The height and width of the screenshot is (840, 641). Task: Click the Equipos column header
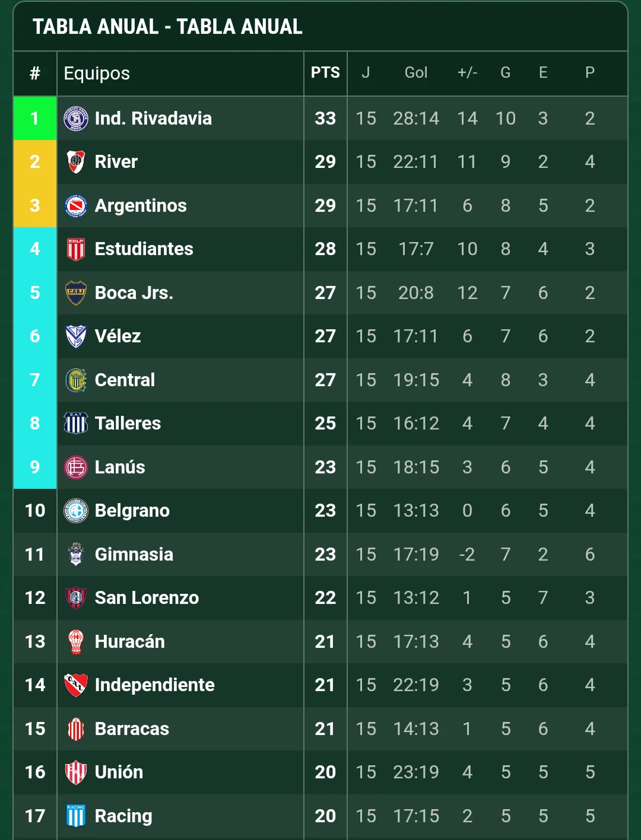(97, 74)
